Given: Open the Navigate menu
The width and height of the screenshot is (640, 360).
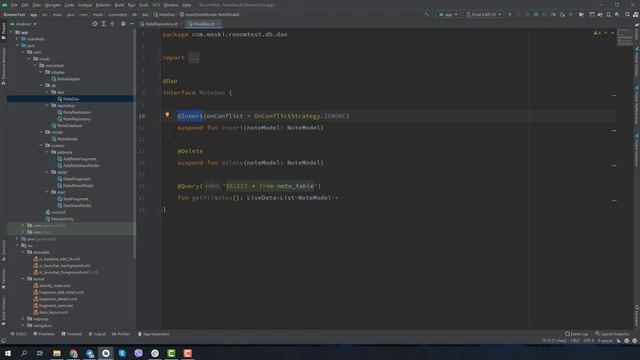Looking at the screenshot, I should pyautogui.click(x=53, y=5).
